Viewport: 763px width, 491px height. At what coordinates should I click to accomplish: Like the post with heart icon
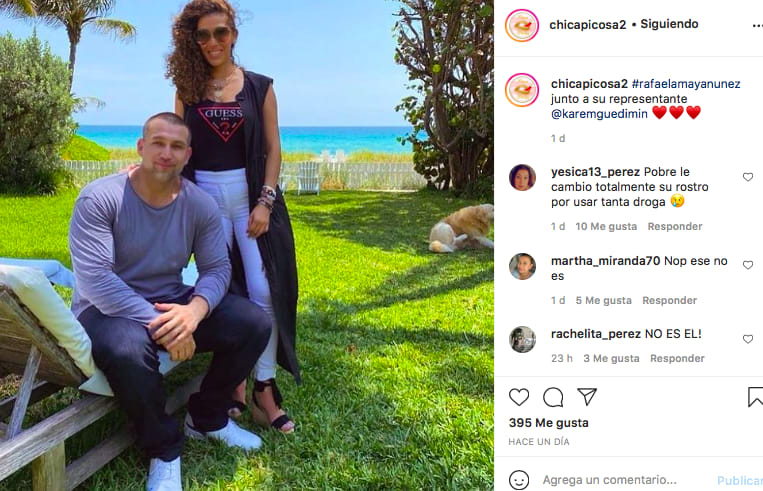click(x=519, y=397)
